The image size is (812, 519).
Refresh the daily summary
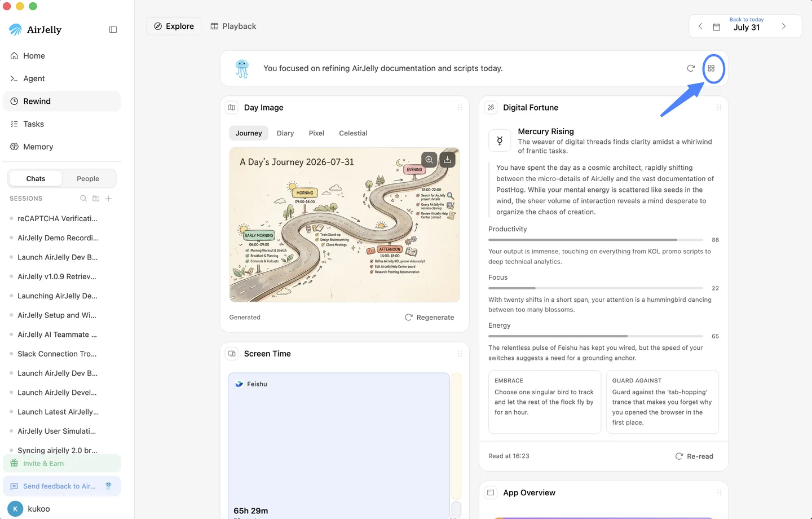pyautogui.click(x=691, y=68)
